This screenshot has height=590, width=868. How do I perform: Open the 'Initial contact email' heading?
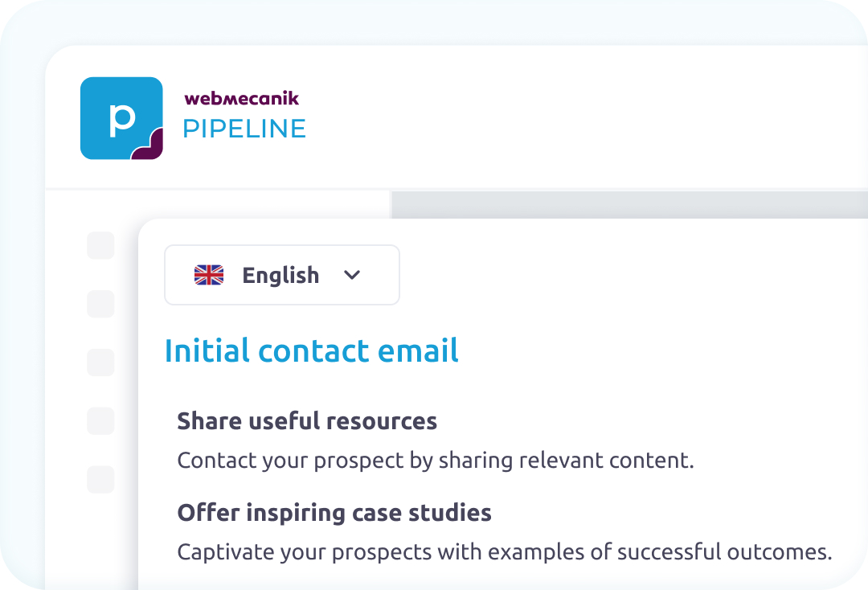(x=311, y=351)
